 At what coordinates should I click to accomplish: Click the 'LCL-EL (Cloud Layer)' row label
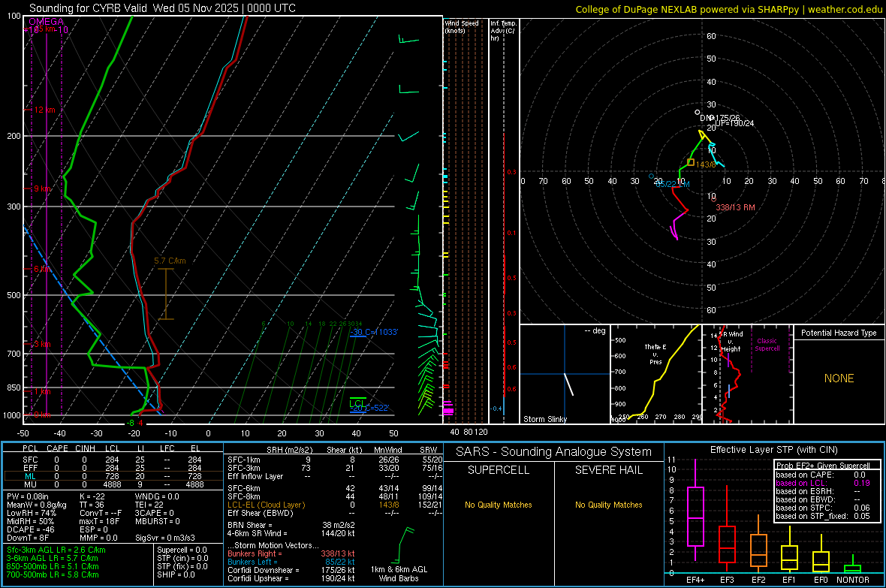(x=266, y=505)
